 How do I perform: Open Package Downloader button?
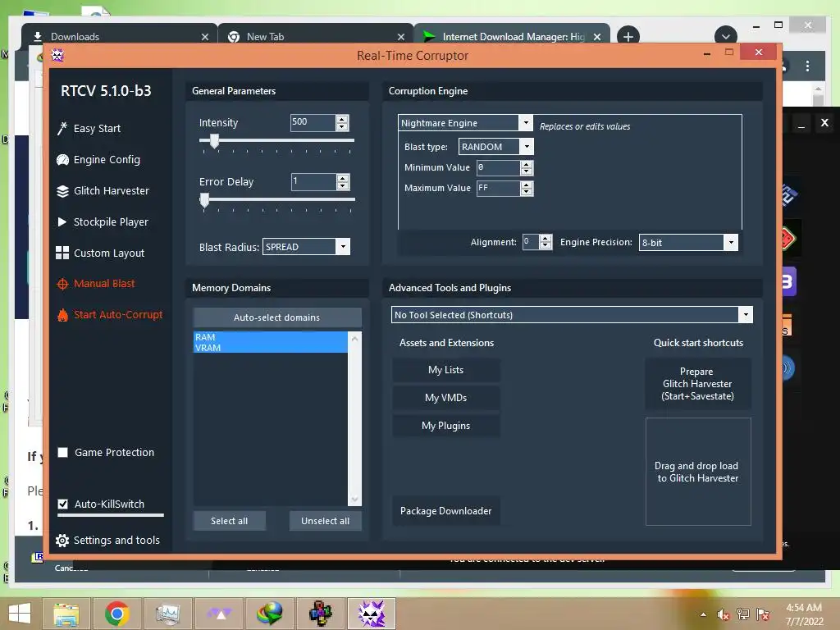click(445, 511)
